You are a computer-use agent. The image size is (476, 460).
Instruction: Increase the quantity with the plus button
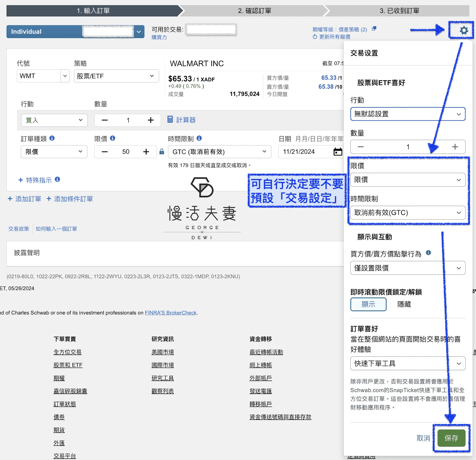pyautogui.click(x=151, y=120)
